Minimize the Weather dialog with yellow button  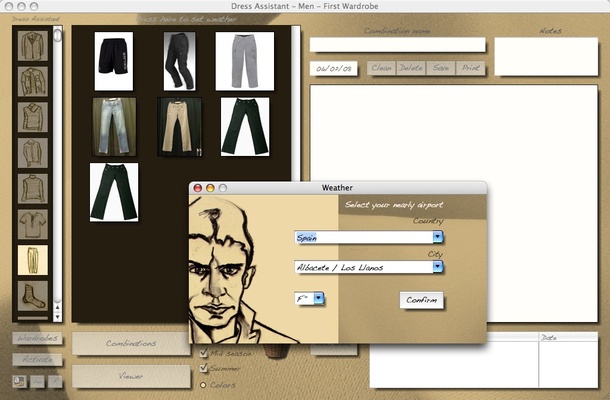pos(210,188)
